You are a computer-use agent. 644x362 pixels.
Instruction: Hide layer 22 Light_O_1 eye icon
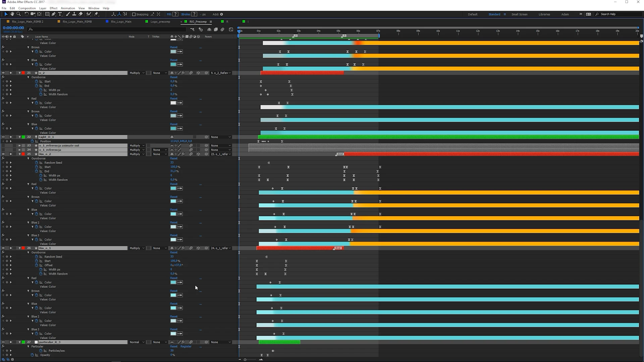point(3,137)
